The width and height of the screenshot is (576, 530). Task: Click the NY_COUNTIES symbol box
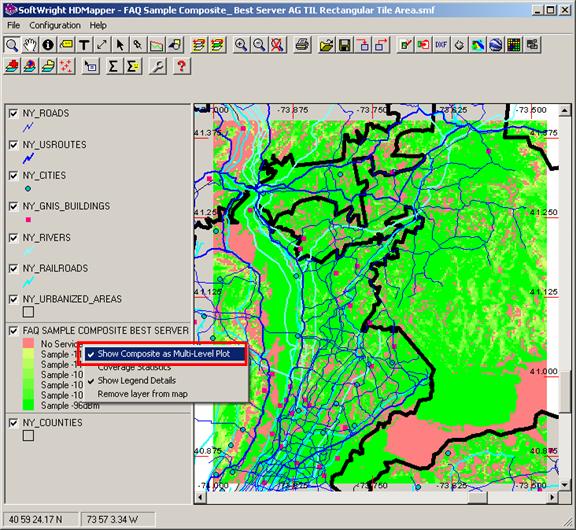click(28, 436)
